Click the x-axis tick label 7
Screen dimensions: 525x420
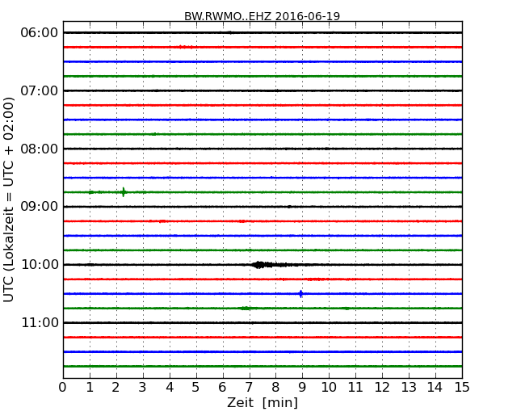click(x=249, y=387)
